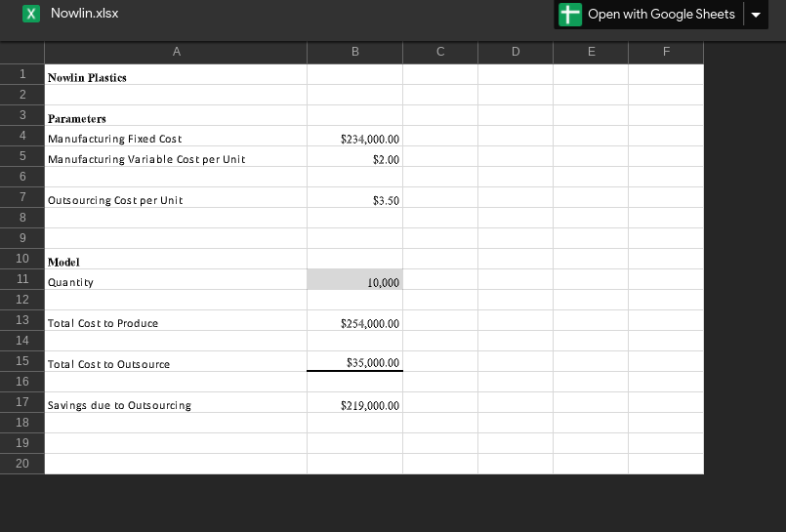Select column C header
Image resolution: width=786 pixels, height=532 pixels.
(x=440, y=52)
